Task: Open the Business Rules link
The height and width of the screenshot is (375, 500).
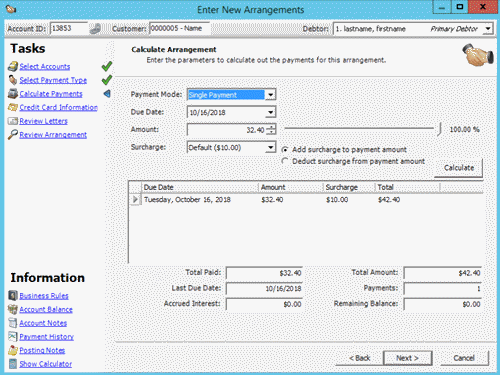Action: tap(44, 296)
